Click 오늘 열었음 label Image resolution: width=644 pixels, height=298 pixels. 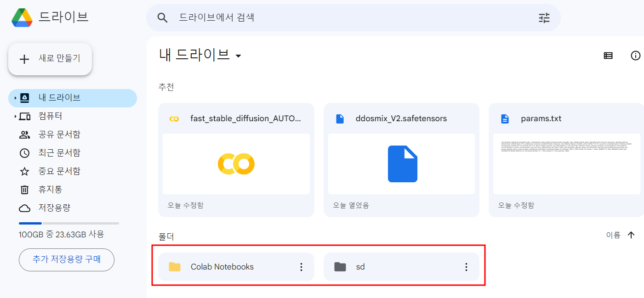pyautogui.click(x=351, y=205)
